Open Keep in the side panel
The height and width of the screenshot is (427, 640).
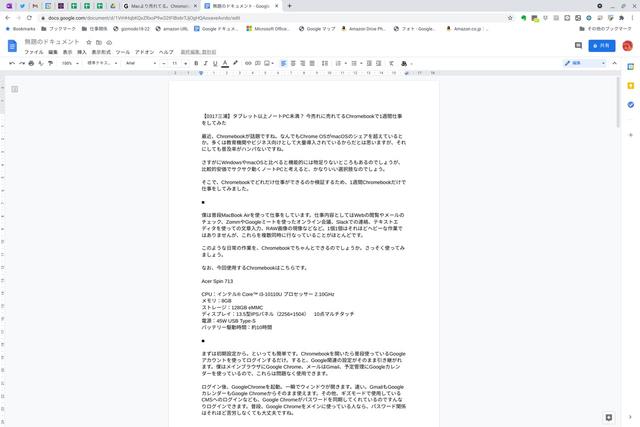(x=631, y=86)
